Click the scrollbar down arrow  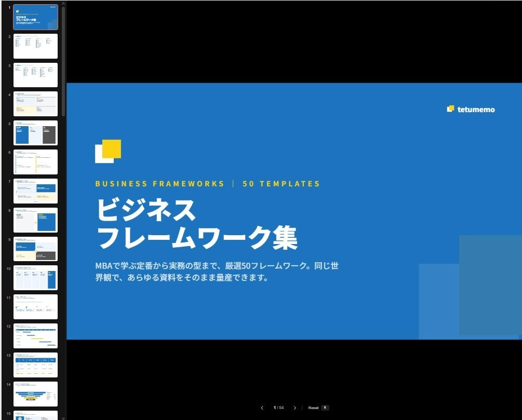[63, 418]
